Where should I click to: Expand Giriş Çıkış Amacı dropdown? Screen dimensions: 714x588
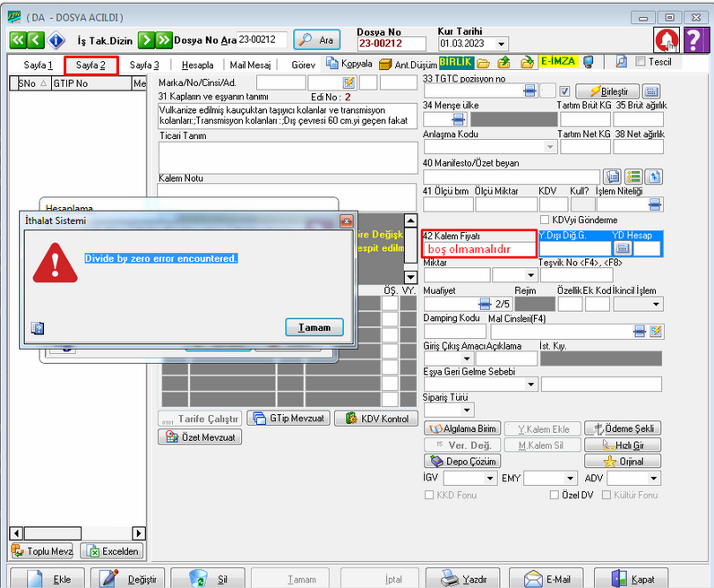(x=468, y=359)
